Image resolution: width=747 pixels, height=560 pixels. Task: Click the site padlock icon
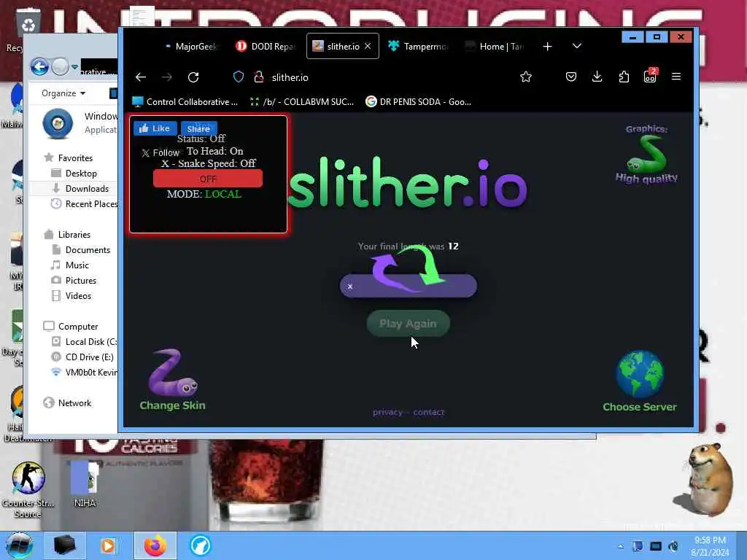point(259,77)
